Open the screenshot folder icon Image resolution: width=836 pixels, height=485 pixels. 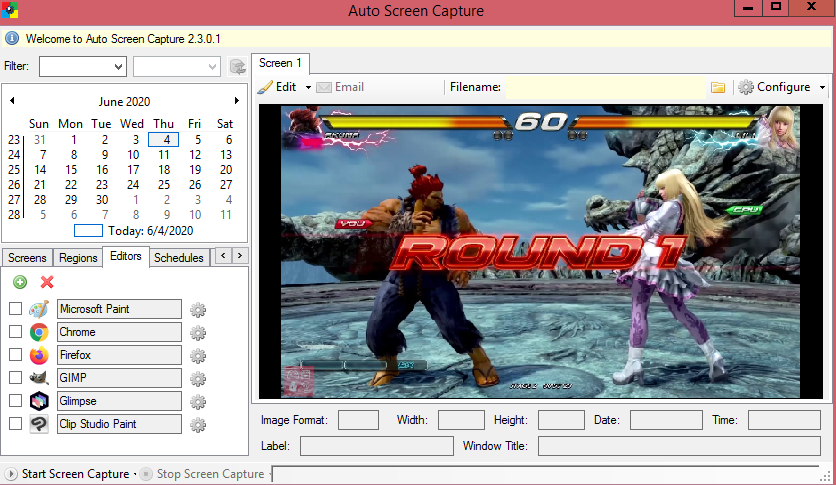click(718, 87)
